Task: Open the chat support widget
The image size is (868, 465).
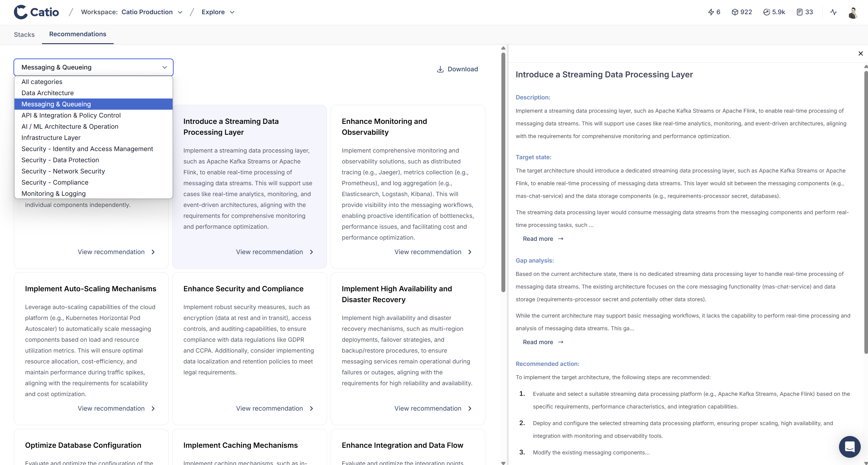Action: pos(850,447)
